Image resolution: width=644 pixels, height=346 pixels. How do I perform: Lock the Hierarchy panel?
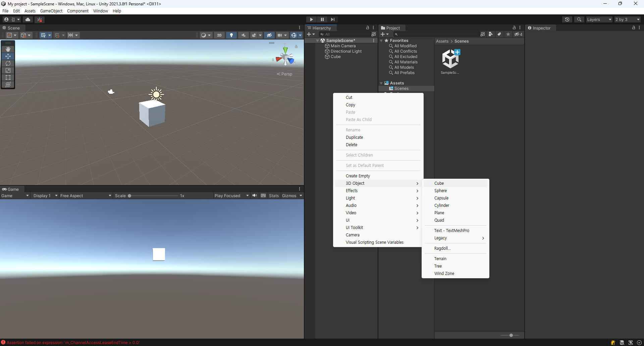(x=368, y=28)
